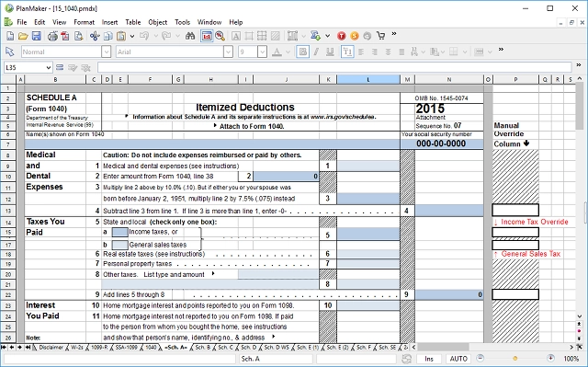Open the File menu

coord(22,22)
